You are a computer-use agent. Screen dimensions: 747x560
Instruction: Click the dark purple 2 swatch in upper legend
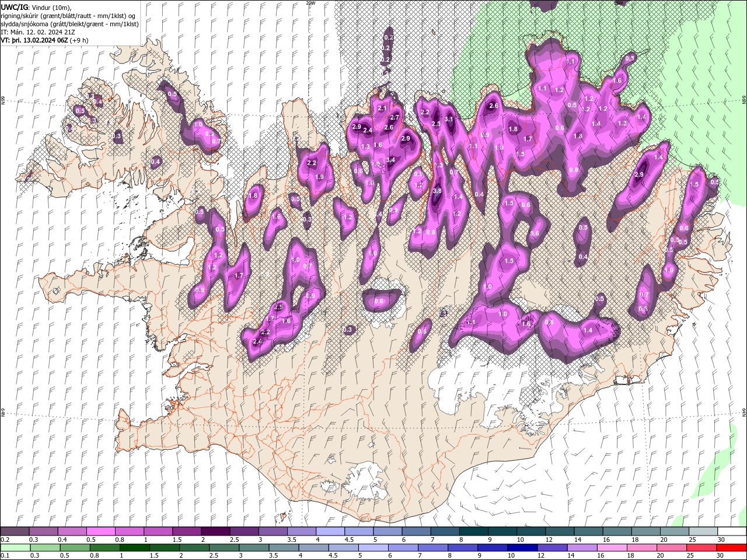click(215, 531)
